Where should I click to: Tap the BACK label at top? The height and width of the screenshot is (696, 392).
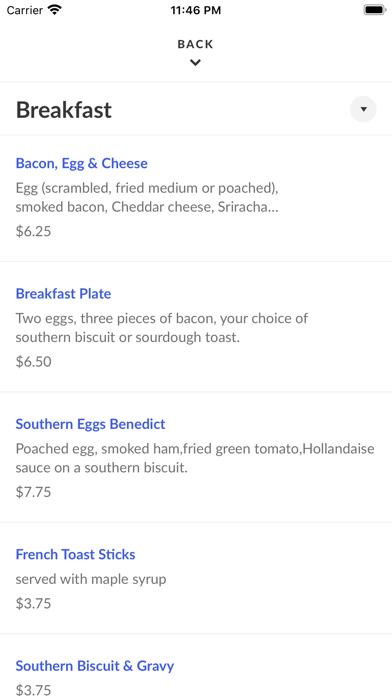point(195,44)
